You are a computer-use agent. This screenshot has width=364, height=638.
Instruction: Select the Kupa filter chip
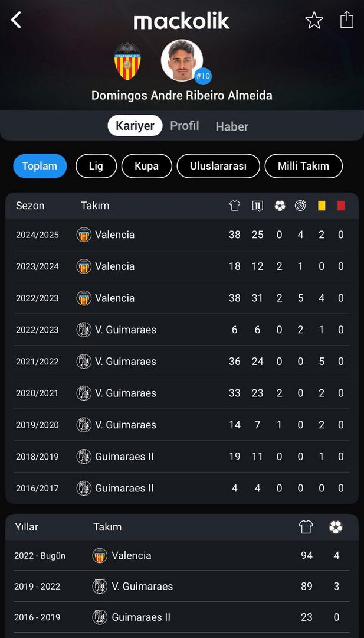[x=147, y=166]
